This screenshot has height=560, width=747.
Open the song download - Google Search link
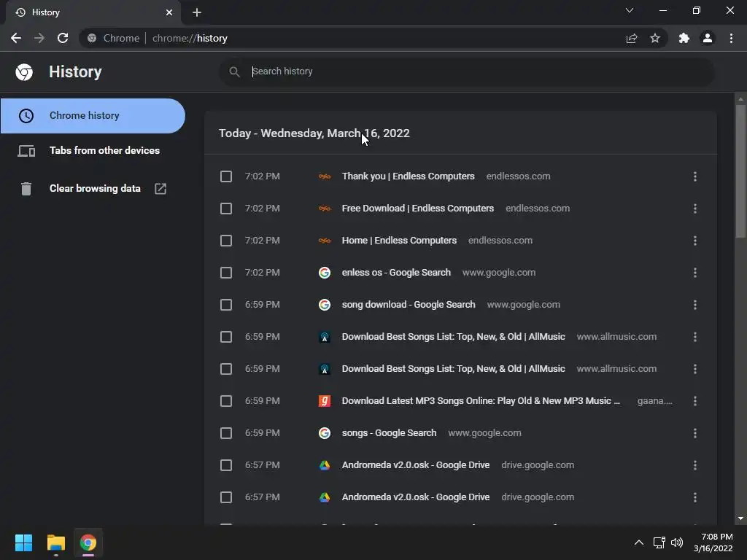click(409, 304)
